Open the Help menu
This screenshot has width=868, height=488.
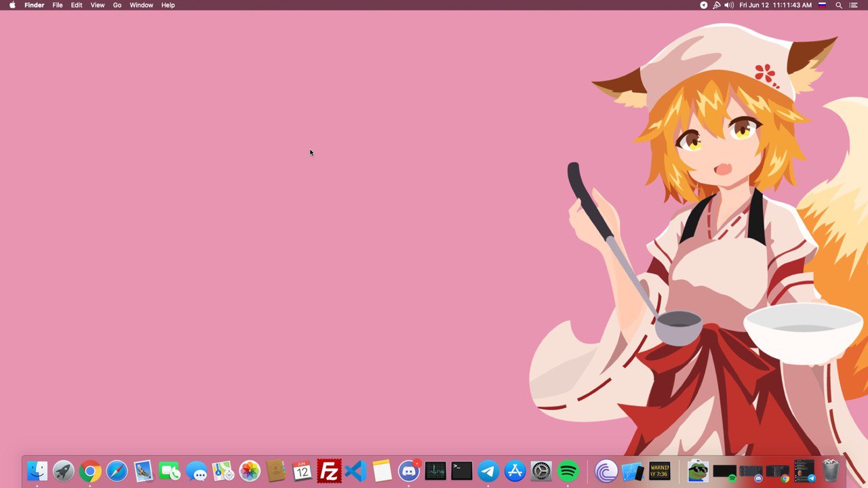pos(168,5)
